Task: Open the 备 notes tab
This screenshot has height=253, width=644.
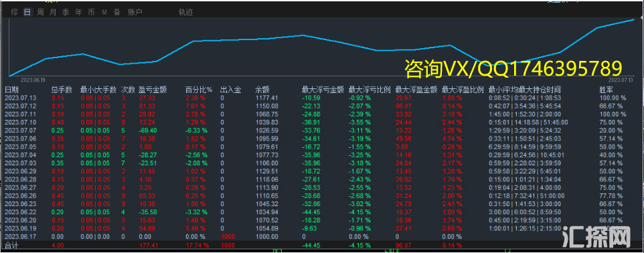Action: point(117,12)
